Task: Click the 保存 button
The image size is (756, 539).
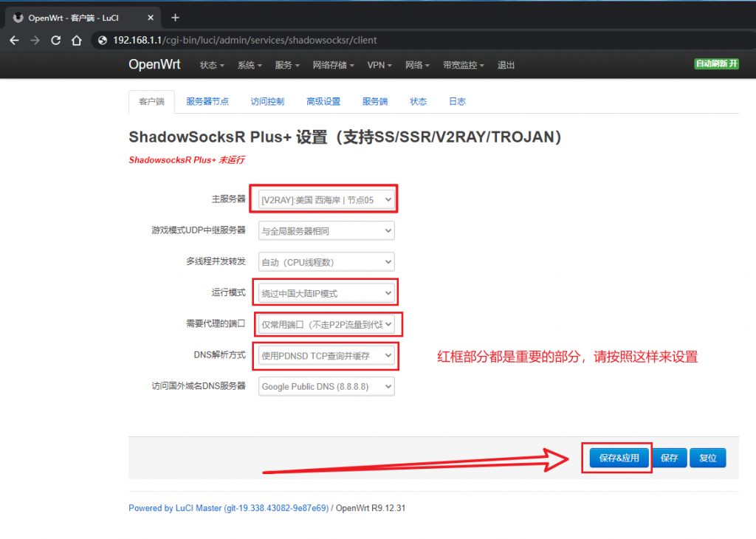Action: [x=669, y=458]
